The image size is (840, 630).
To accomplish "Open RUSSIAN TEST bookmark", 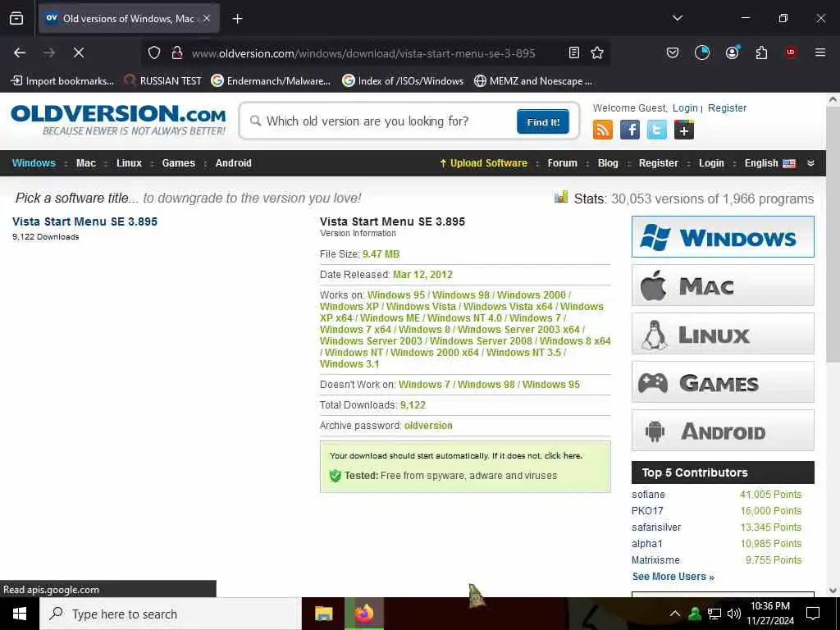I will [163, 81].
